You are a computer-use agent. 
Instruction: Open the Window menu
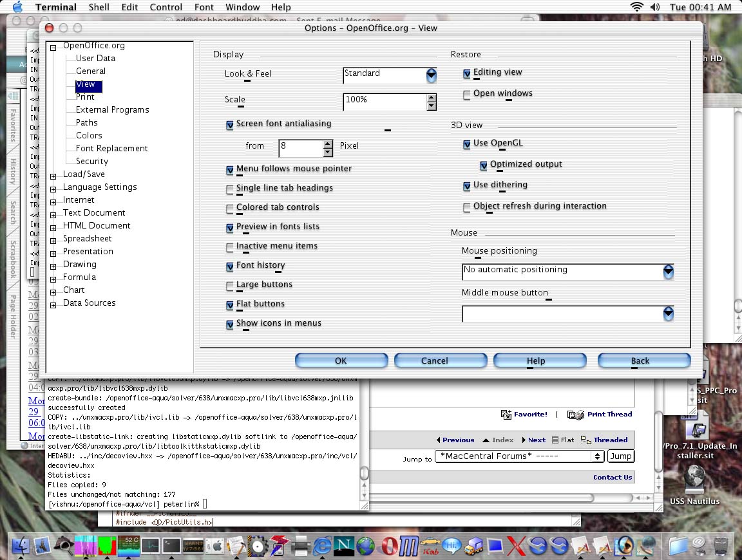[x=242, y=7]
